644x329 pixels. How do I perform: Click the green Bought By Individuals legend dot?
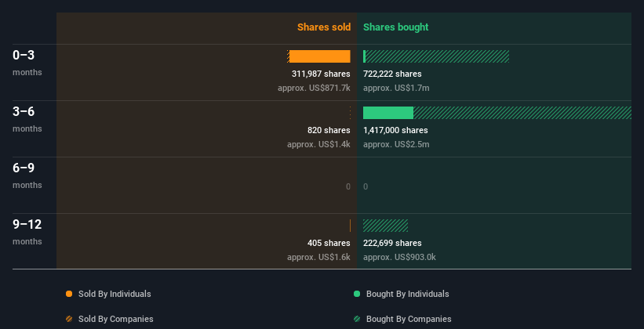(x=357, y=294)
